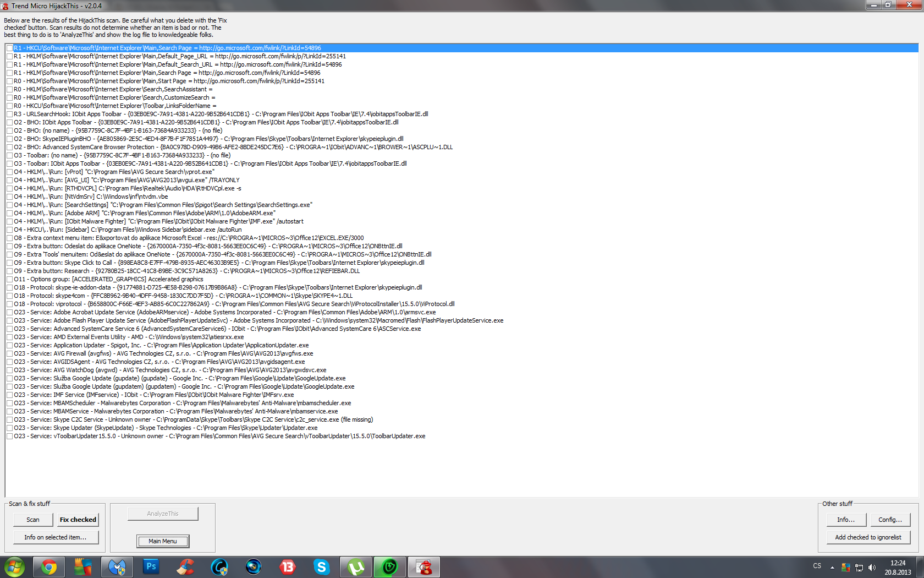
Task: Check the O2 BHO IObit Apps Toolbar entry
Action: [10, 123]
